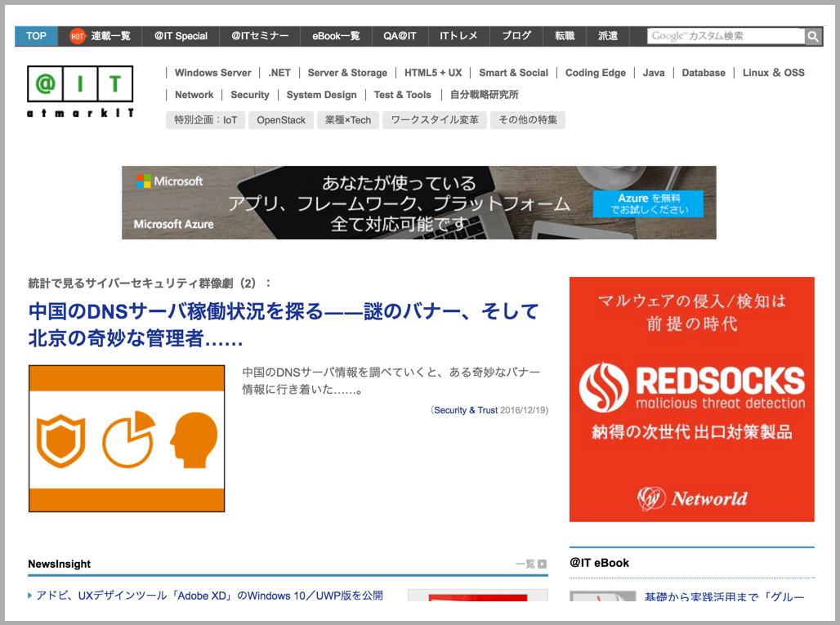Viewport: 840px width, 625px height.
Task: Select HTML5 + UX category
Action: click(433, 73)
